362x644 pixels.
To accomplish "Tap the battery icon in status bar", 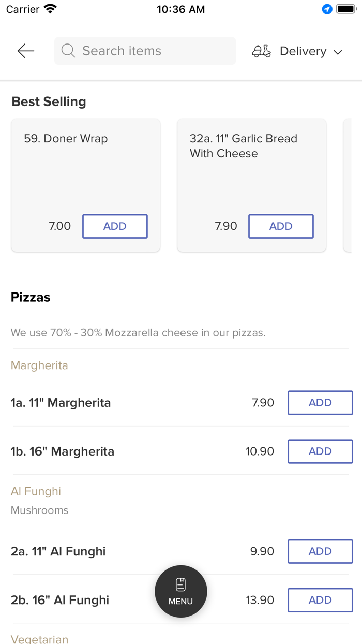I will pyautogui.click(x=345, y=9).
